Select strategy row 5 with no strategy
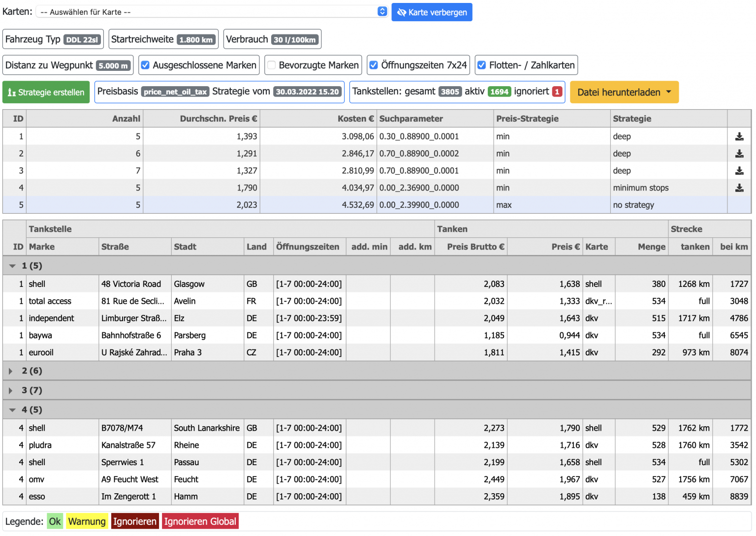 point(377,205)
